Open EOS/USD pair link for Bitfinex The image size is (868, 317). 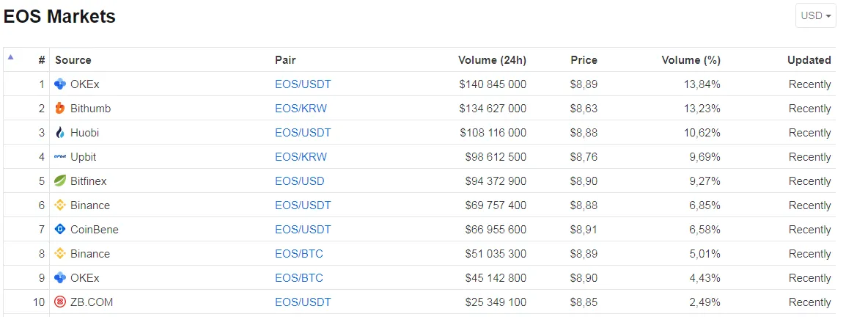coord(300,181)
